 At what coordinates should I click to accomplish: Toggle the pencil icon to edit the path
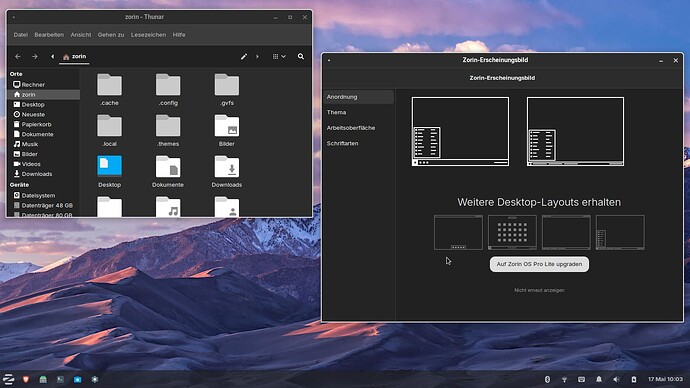(243, 56)
